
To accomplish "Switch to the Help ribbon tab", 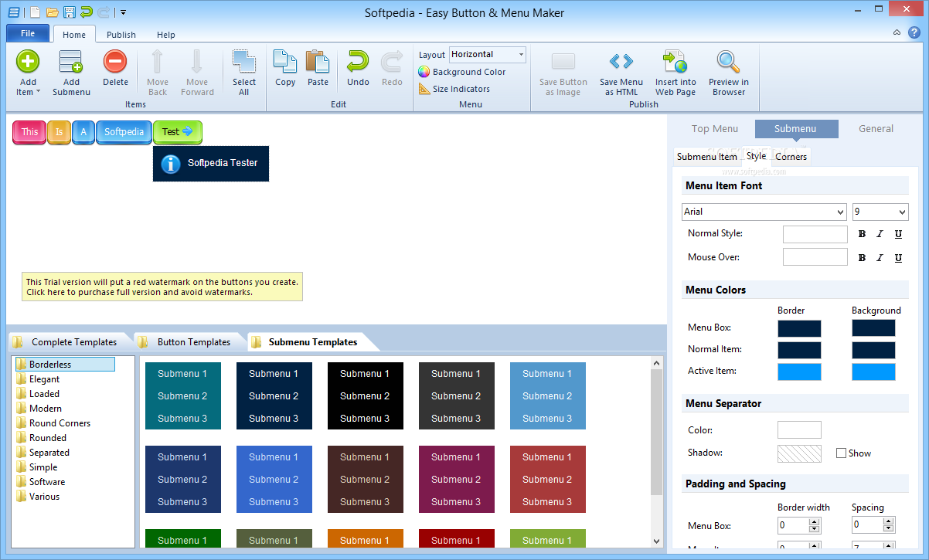I will 166,35.
